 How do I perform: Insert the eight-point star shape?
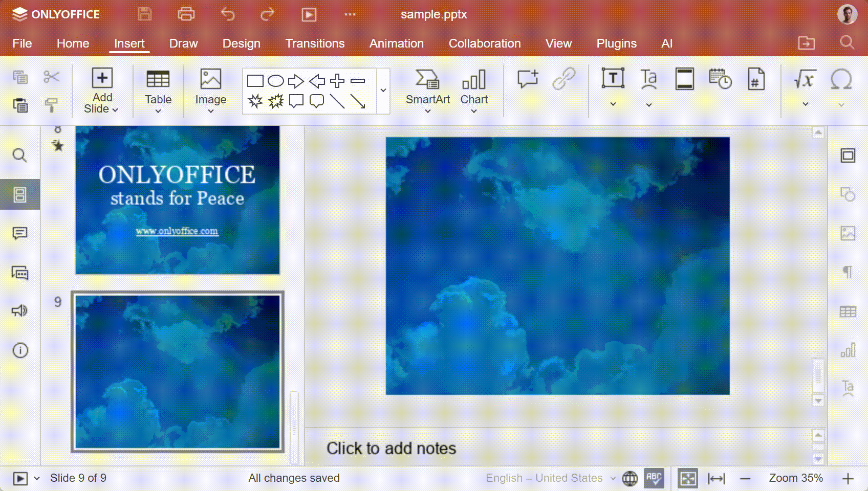click(255, 101)
